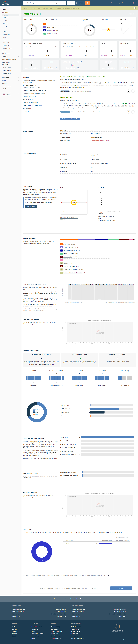
Task: Click the green Science / Reference icon in header card
Action: [x=44, y=33]
